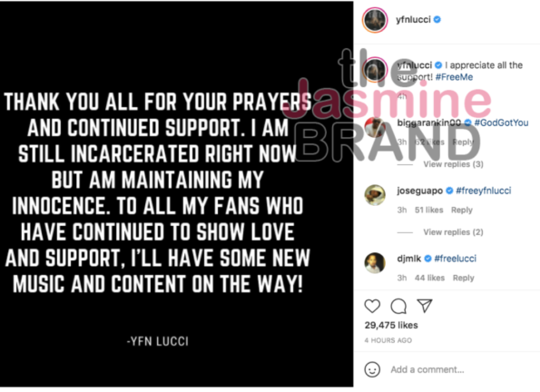
Task: Reply to djmlk's comment
Action: (x=463, y=278)
